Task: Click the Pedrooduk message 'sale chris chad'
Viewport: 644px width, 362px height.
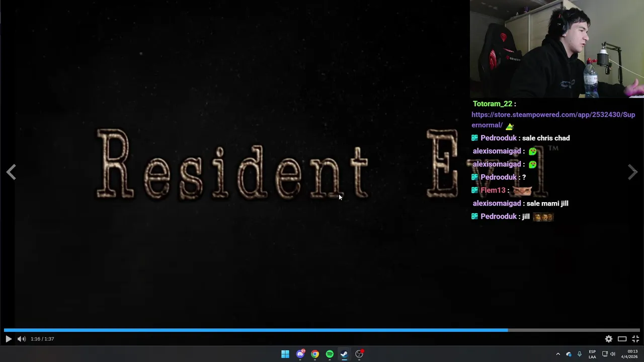Action: (x=546, y=138)
